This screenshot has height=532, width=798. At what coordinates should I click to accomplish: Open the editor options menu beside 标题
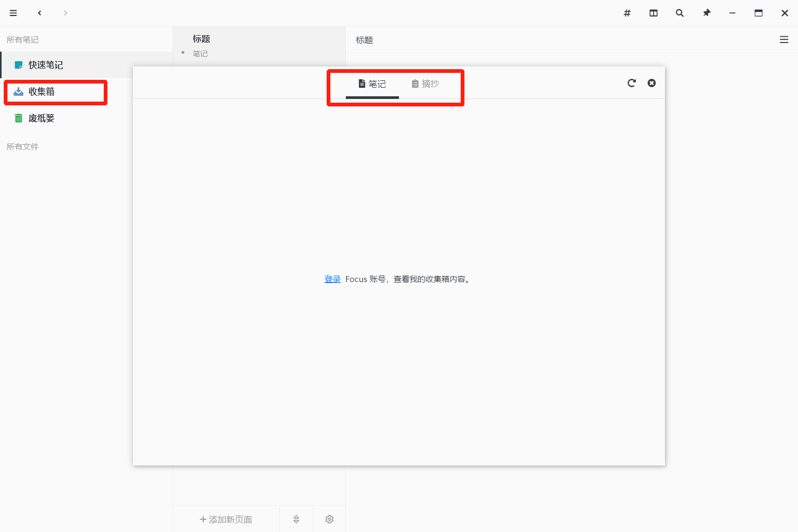click(x=784, y=40)
